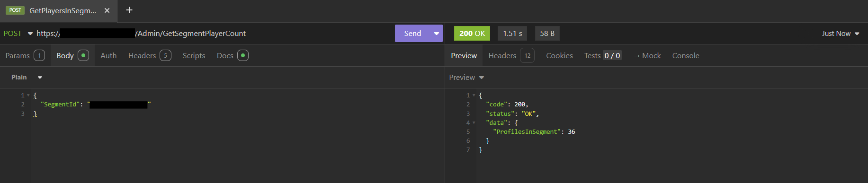
Task: Open the Tests tab
Action: click(x=602, y=55)
